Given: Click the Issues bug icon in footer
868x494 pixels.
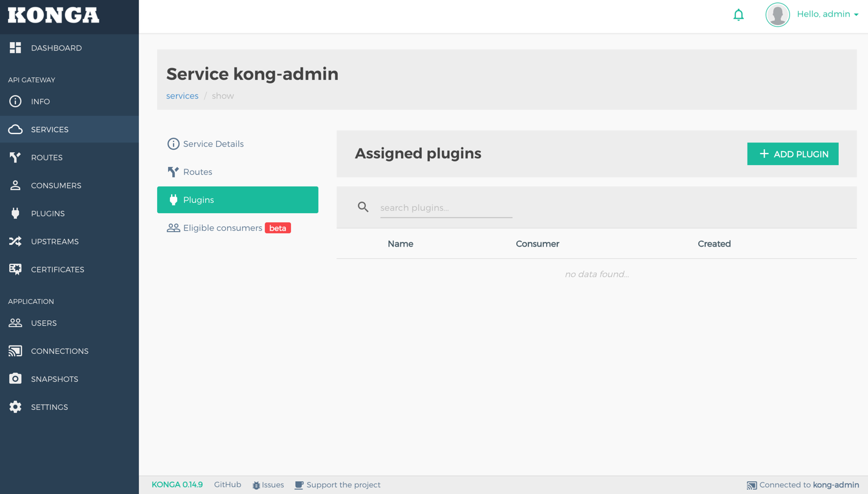Looking at the screenshot, I should (256, 485).
